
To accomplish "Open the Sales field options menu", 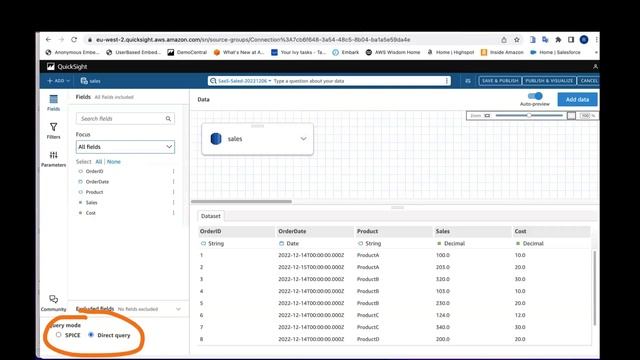I will (x=173, y=202).
